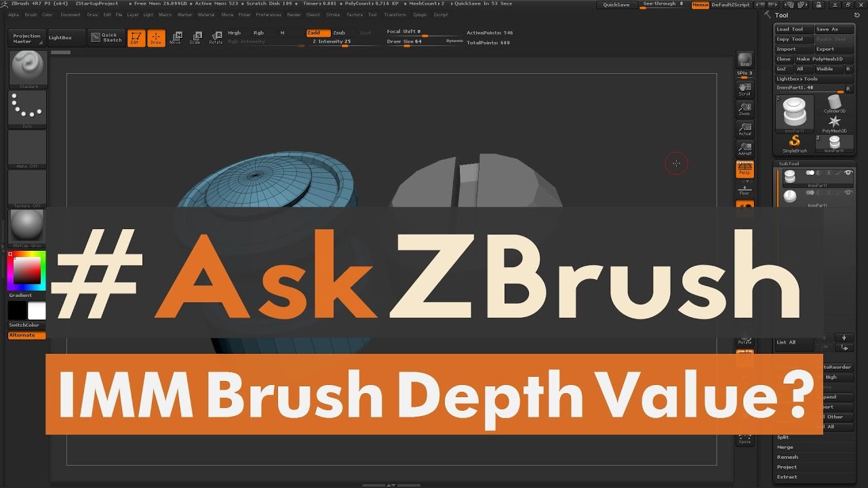Click the BPR render button
868x488 pixels.
tap(745, 60)
